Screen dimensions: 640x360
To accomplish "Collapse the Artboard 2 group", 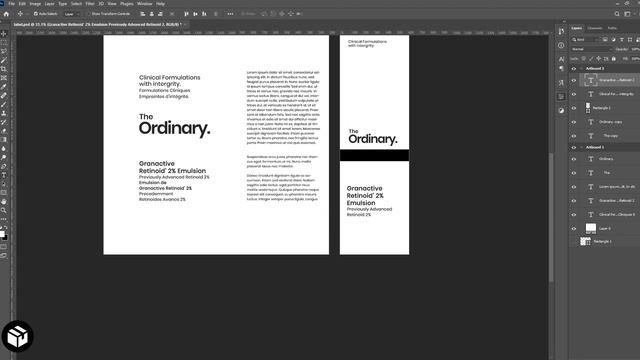I will [x=581, y=69].
